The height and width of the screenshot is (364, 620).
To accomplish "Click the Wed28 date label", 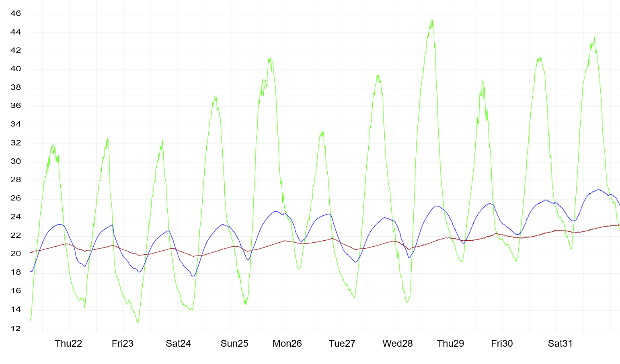I will click(x=397, y=344).
